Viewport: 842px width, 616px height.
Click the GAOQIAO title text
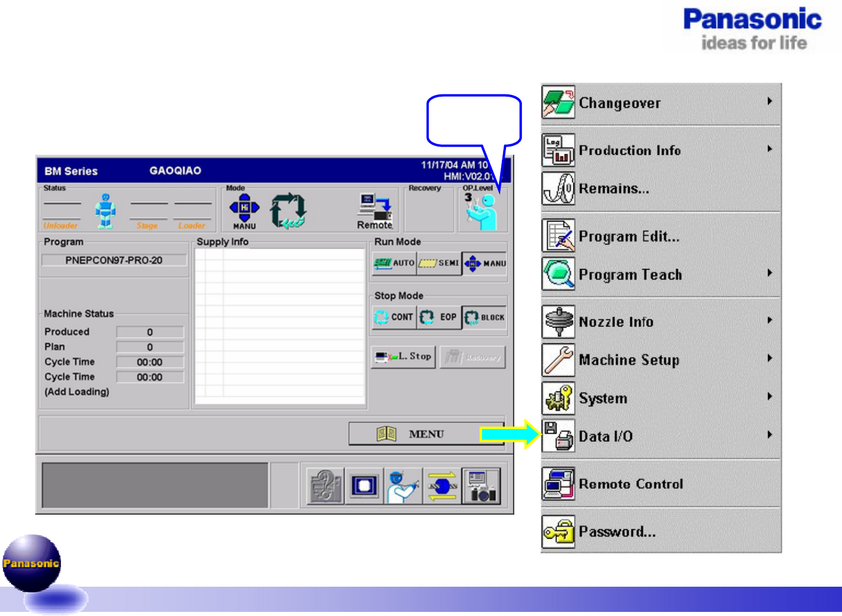click(175, 171)
